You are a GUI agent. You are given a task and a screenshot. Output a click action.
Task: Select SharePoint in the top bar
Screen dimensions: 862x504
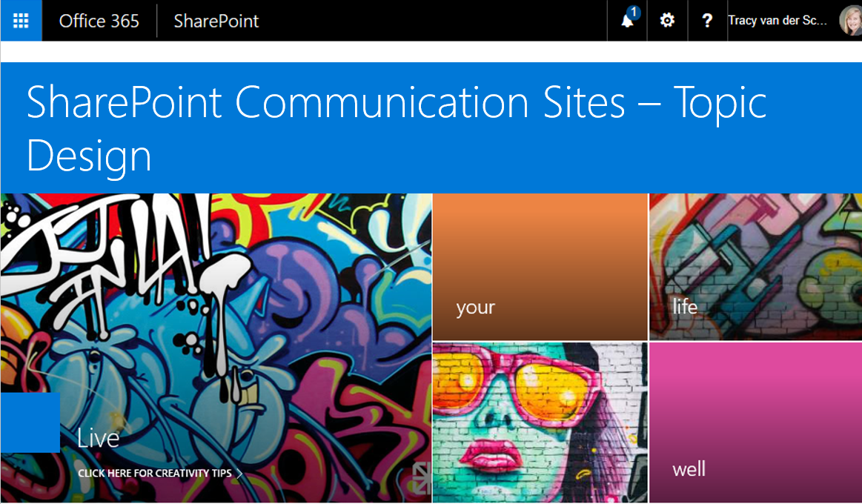coord(216,21)
